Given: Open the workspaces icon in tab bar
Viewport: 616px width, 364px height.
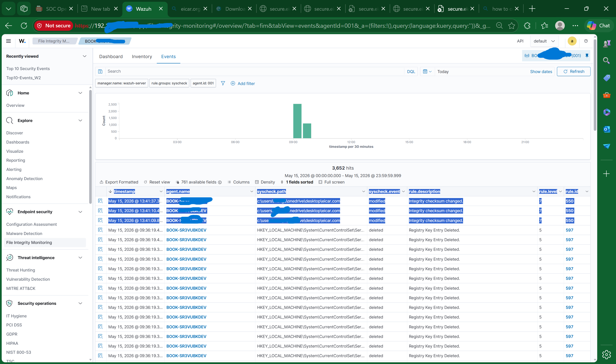Looking at the screenshot, I should 24,9.
